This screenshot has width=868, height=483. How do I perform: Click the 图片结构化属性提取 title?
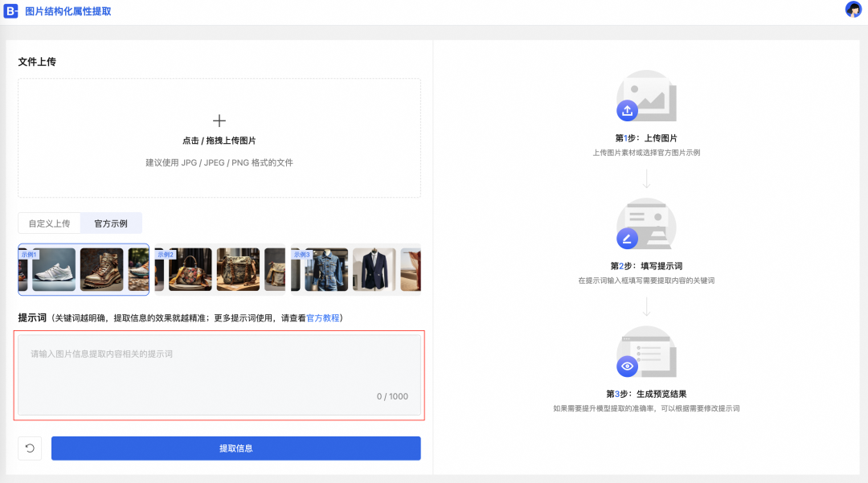click(68, 11)
